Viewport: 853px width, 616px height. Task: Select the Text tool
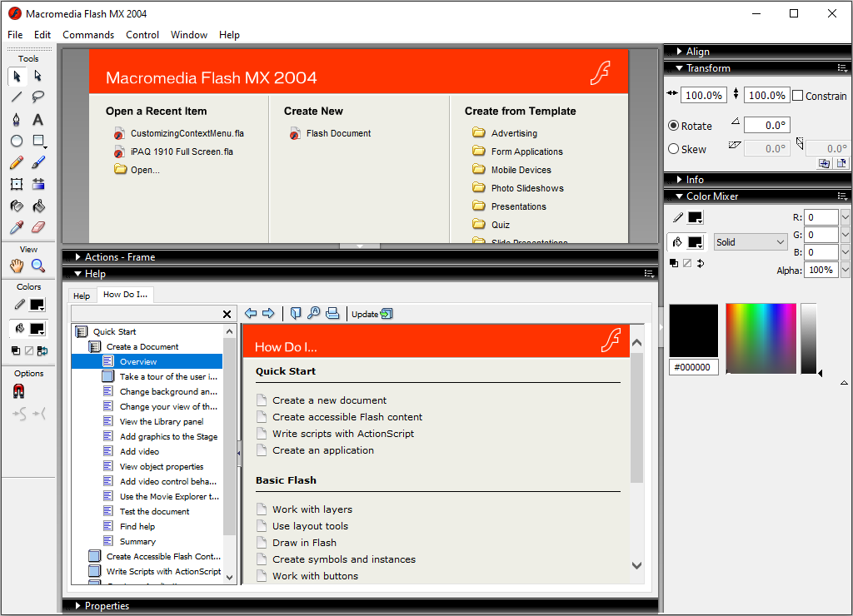point(37,119)
